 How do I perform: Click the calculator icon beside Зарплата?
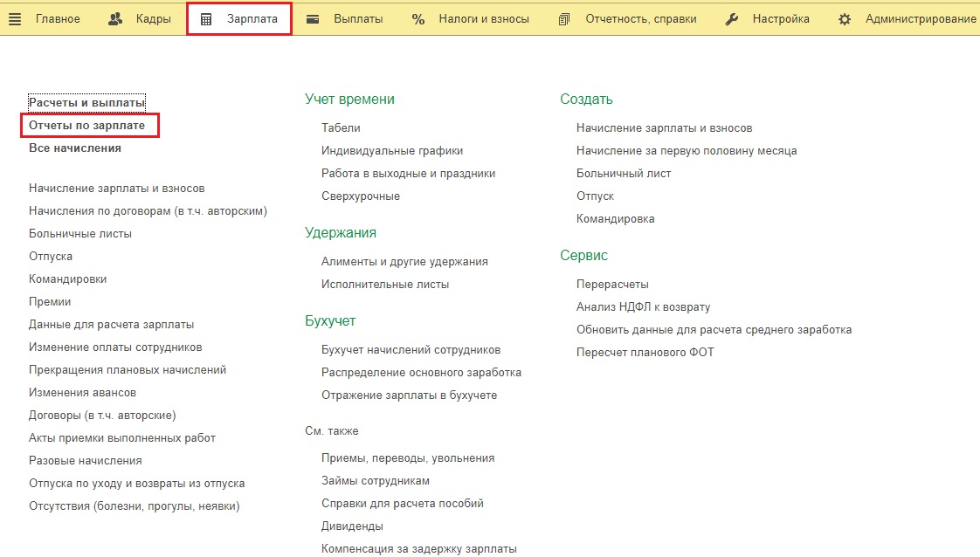click(x=206, y=19)
